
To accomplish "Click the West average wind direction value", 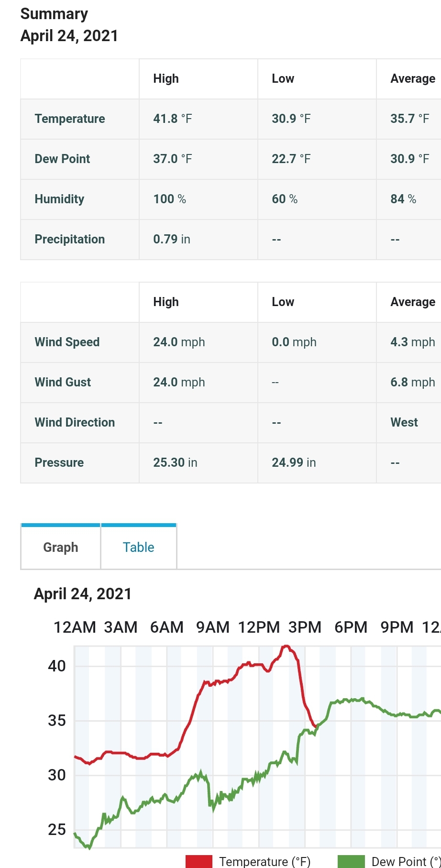I will pos(404,422).
